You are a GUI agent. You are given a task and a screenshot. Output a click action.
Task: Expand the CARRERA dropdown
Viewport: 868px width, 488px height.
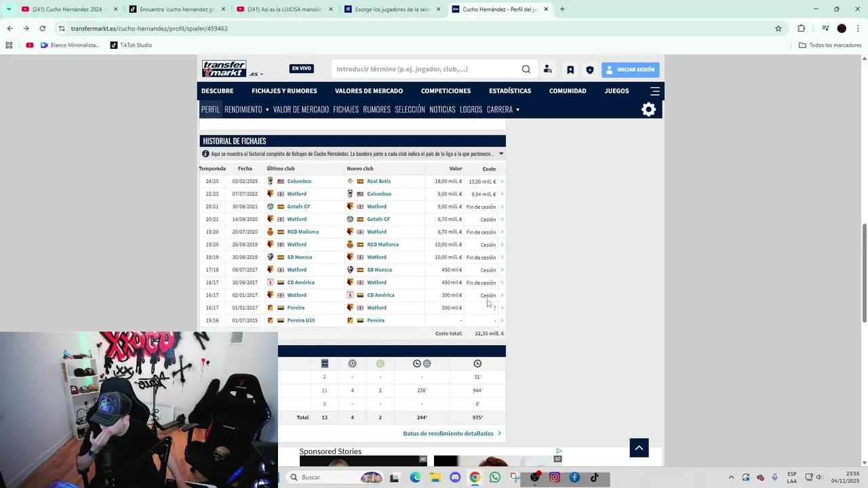tap(503, 109)
